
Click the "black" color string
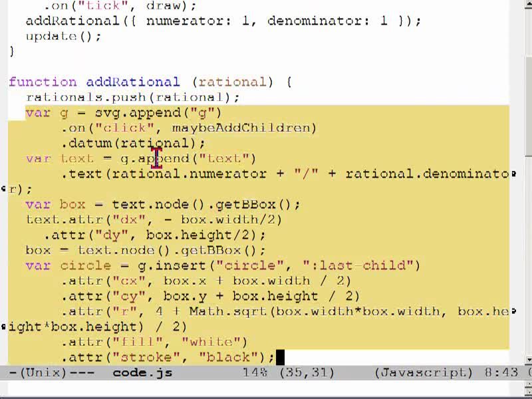click(228, 357)
